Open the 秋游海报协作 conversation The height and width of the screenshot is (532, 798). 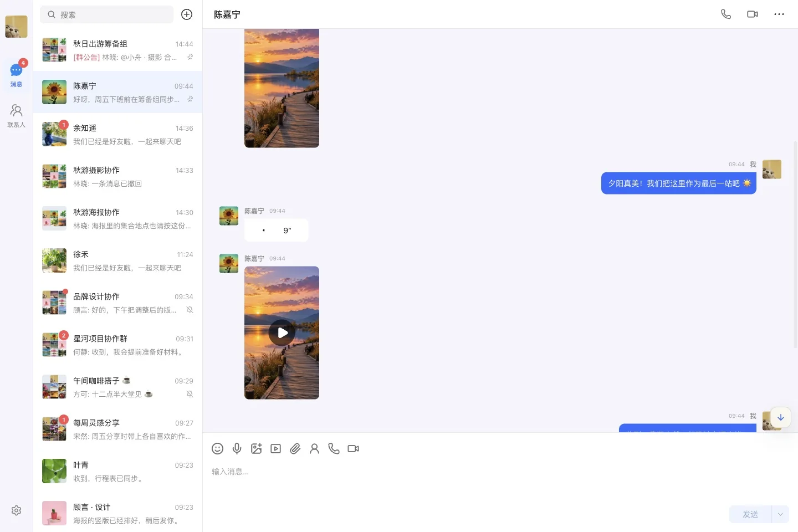pyautogui.click(x=117, y=218)
